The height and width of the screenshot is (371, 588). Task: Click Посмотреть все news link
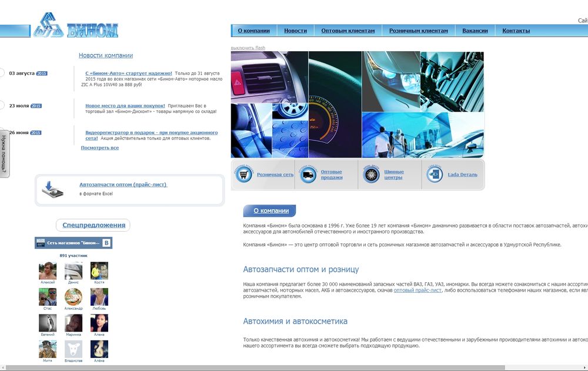tap(100, 148)
